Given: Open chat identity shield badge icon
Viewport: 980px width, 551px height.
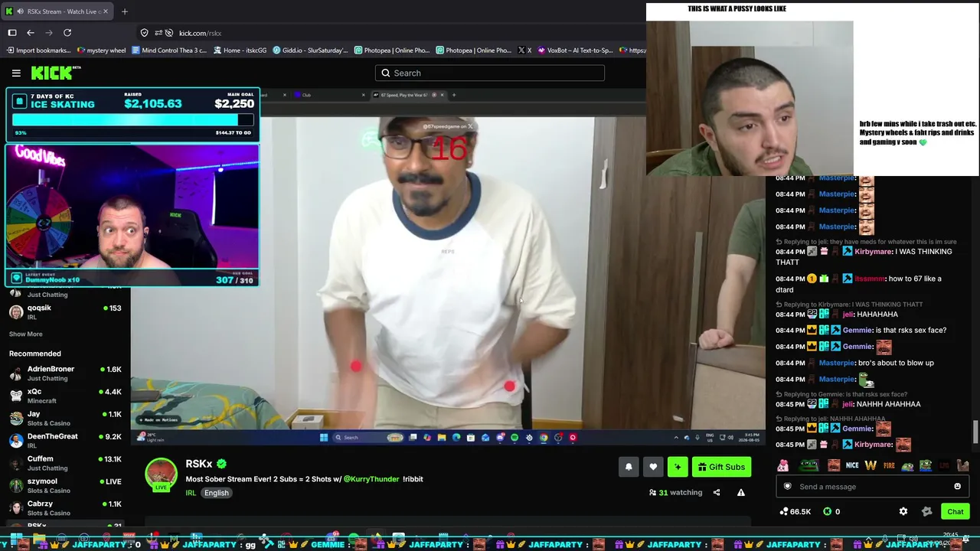Looking at the screenshot, I should coord(787,487).
